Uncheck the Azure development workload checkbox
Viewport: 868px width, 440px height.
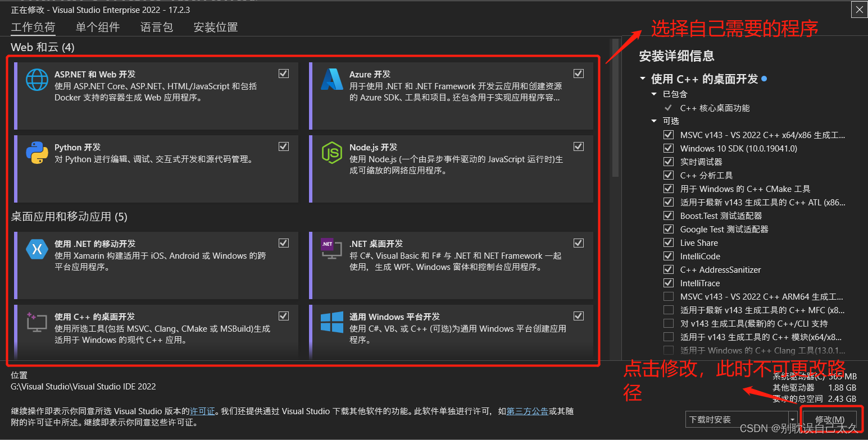[579, 74]
